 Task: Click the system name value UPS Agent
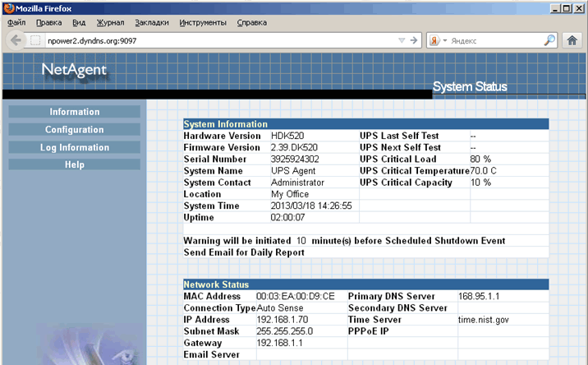point(293,171)
